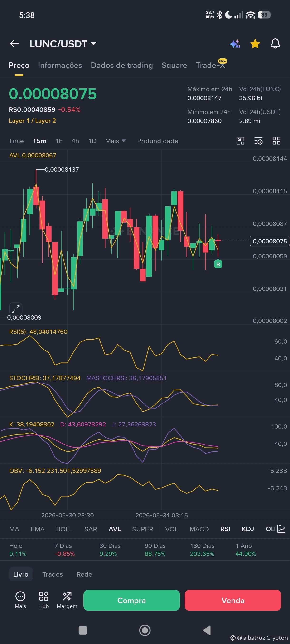Toggle the KDJ indicator off
This screenshot has height=644, width=290.
point(248,529)
